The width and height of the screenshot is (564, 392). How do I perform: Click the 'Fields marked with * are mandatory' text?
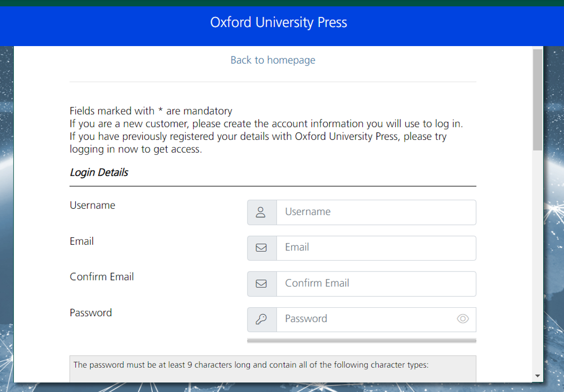[151, 111]
